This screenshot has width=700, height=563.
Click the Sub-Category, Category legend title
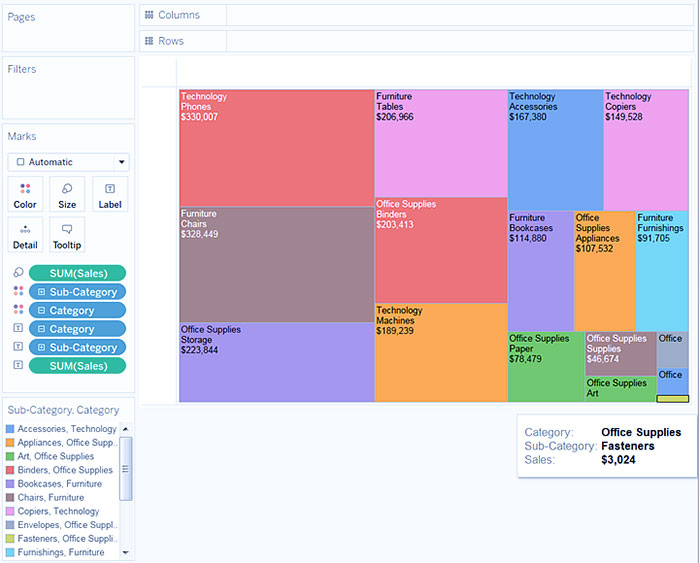pos(63,410)
